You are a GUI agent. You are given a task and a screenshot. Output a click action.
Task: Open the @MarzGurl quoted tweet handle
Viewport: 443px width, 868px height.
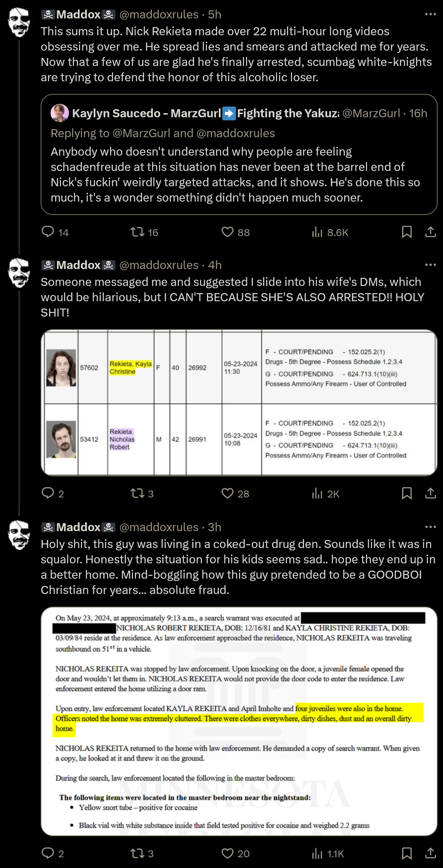(371, 113)
